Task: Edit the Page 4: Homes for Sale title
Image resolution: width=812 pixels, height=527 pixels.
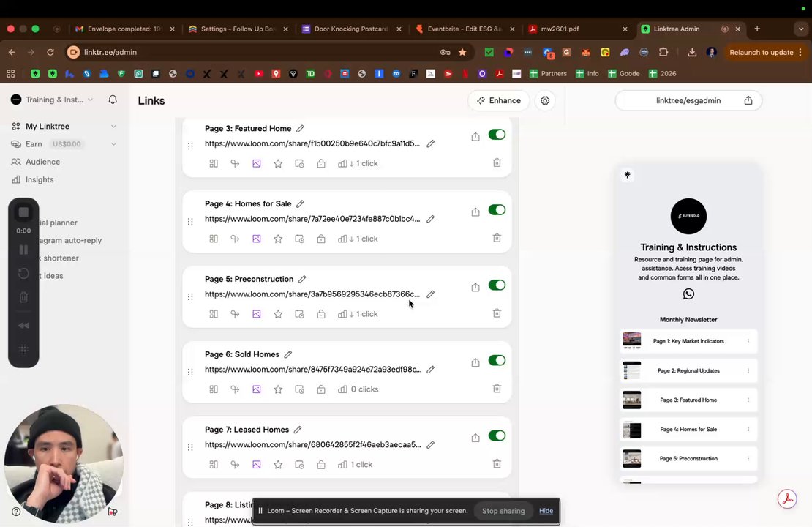Action: [301, 203]
